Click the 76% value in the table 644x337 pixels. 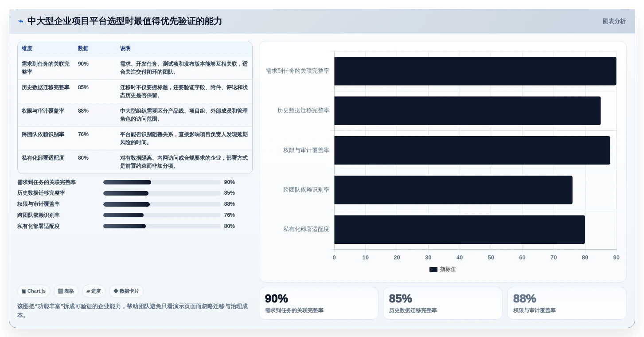[x=83, y=134]
